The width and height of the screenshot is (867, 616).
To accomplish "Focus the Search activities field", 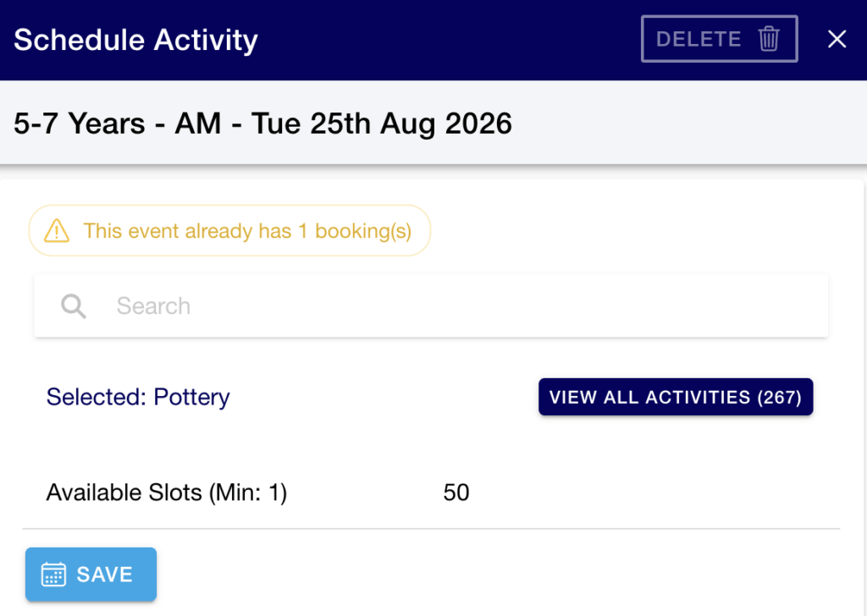I will point(431,305).
